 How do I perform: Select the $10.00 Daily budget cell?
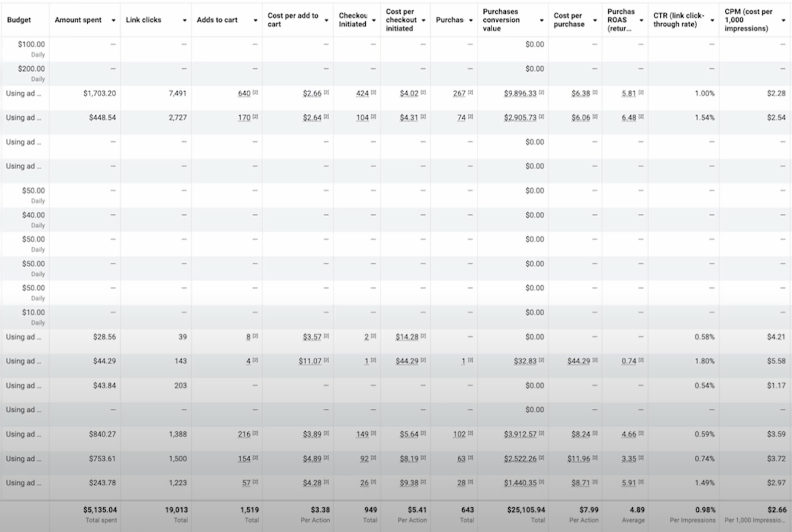click(x=33, y=316)
